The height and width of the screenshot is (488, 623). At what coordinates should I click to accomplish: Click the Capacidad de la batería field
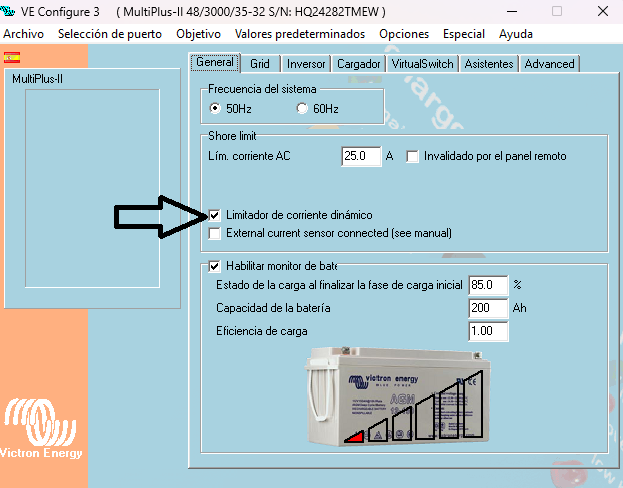(x=488, y=308)
